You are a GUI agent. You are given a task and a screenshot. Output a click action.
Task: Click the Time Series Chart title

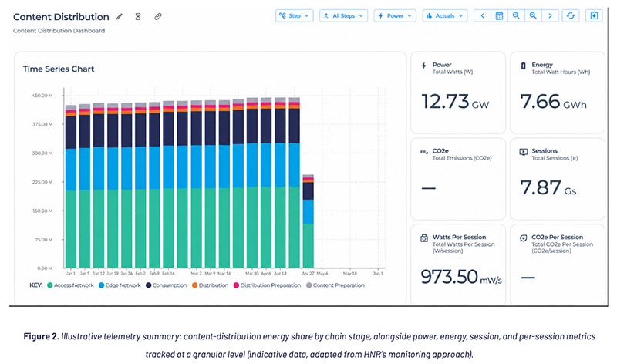[x=59, y=69]
